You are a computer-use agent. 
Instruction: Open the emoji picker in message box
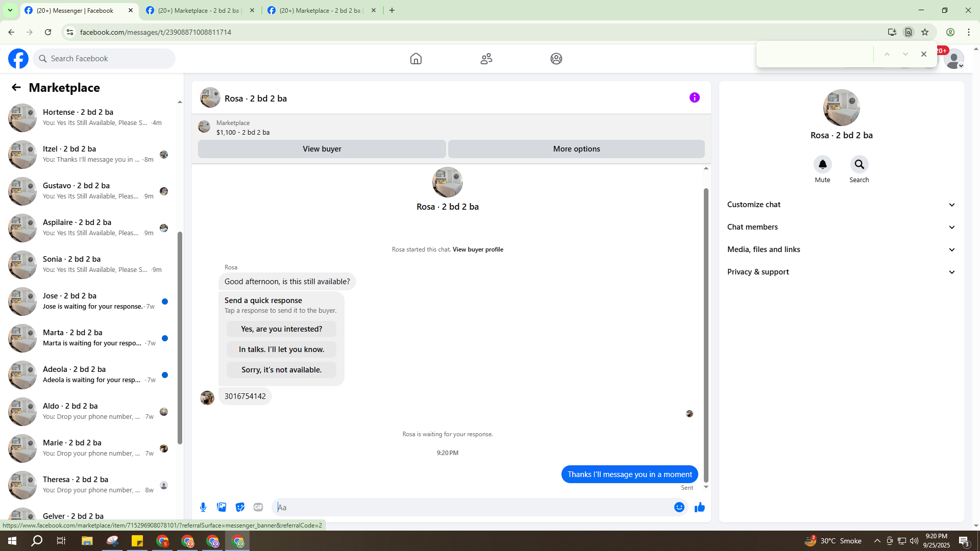tap(679, 507)
